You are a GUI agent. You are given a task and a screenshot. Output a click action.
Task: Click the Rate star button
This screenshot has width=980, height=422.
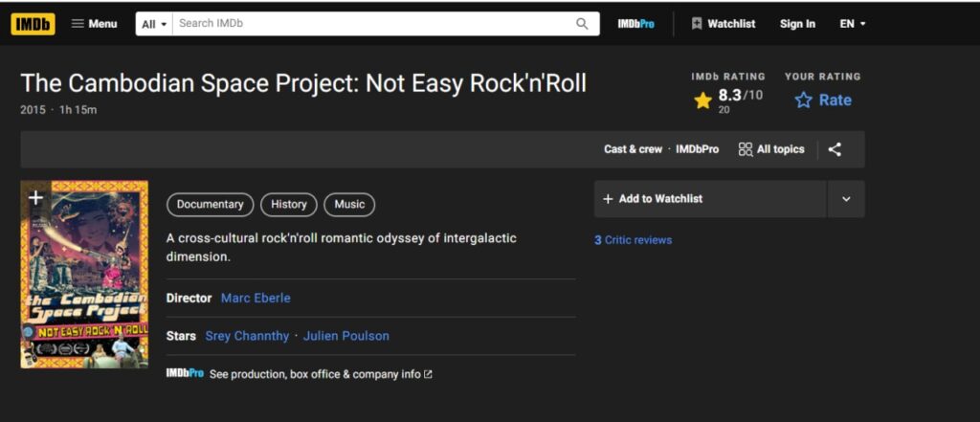click(823, 100)
